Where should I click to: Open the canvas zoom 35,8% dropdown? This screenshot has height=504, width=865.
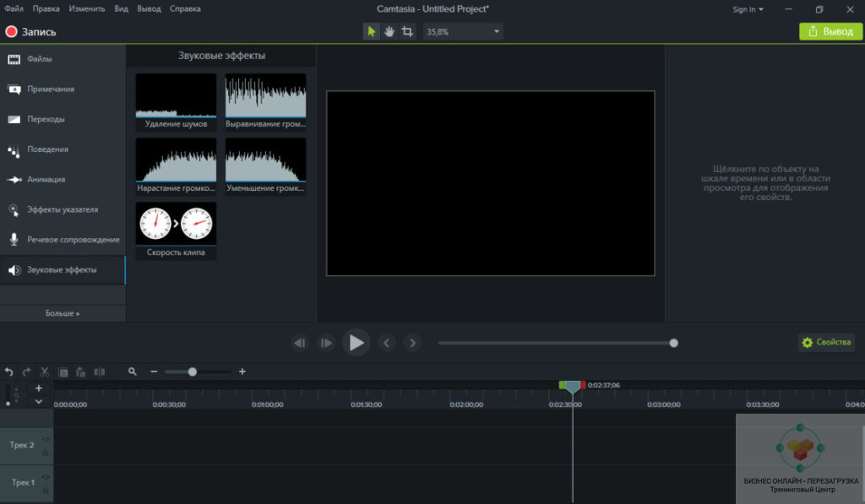[x=462, y=31]
